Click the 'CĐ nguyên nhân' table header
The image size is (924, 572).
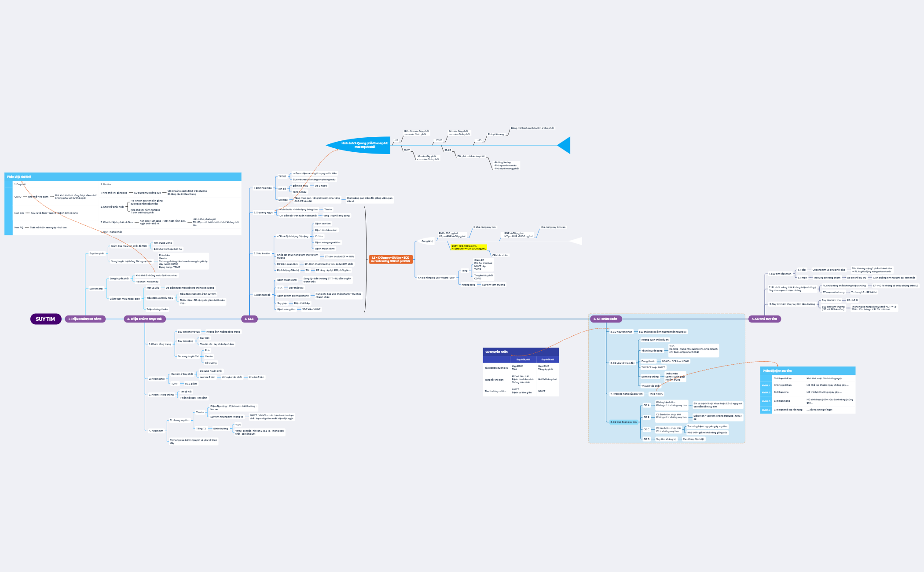click(x=497, y=352)
